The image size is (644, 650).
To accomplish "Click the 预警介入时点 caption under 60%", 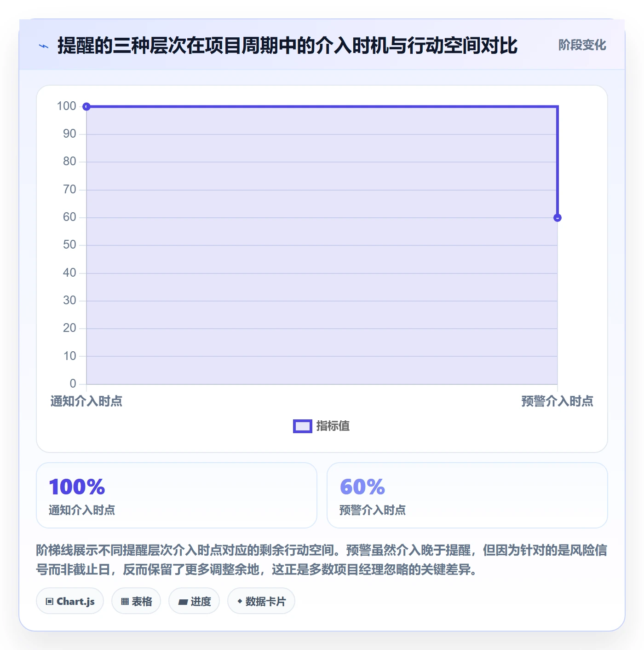I will 373,510.
